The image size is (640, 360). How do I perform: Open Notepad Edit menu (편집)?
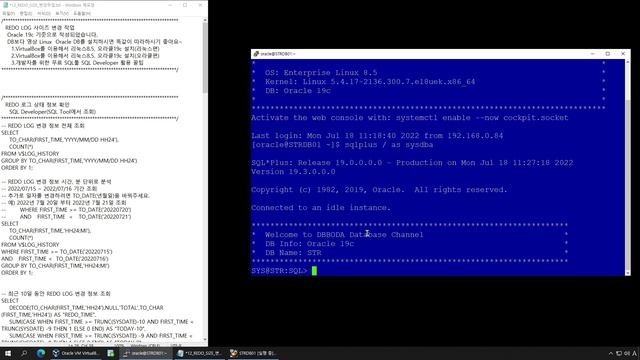click(26, 13)
